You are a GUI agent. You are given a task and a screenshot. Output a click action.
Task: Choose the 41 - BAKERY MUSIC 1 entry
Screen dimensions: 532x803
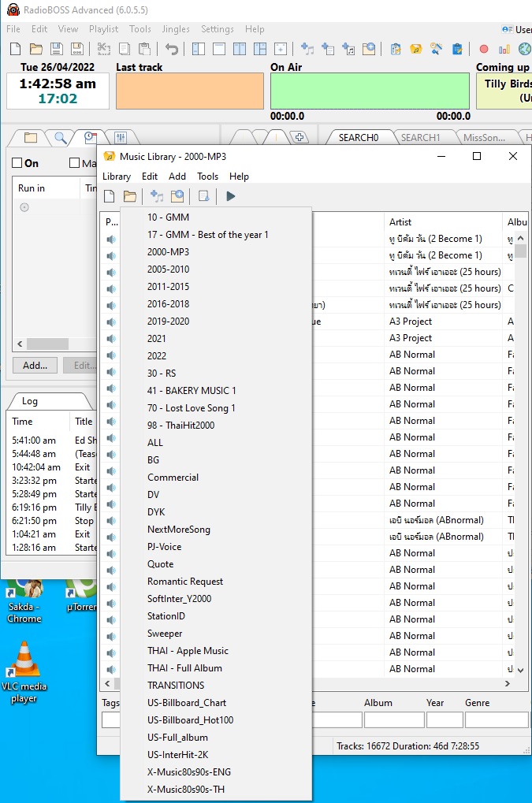[x=216, y=390]
